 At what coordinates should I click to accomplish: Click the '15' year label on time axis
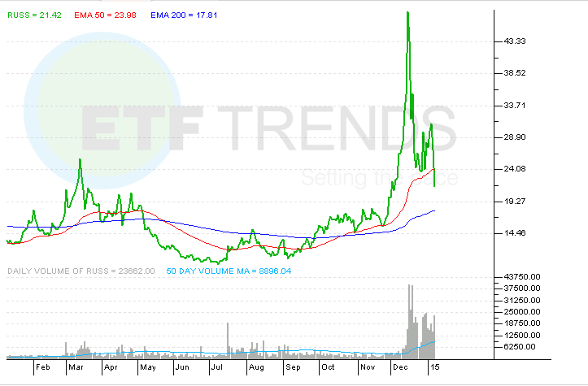click(x=434, y=367)
